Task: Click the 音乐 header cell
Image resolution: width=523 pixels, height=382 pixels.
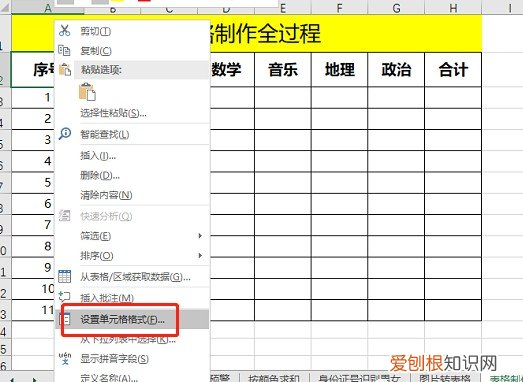Action: [283, 69]
